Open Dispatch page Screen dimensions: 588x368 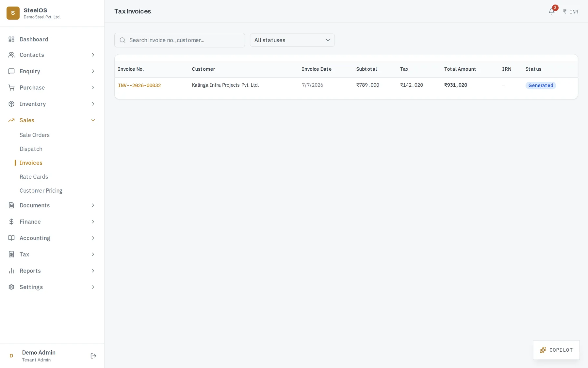coord(31,149)
